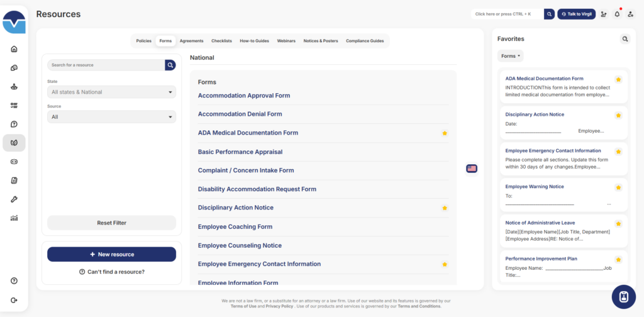644x317 pixels.
Task: Click the home icon in the sidebar
Action: [14, 49]
